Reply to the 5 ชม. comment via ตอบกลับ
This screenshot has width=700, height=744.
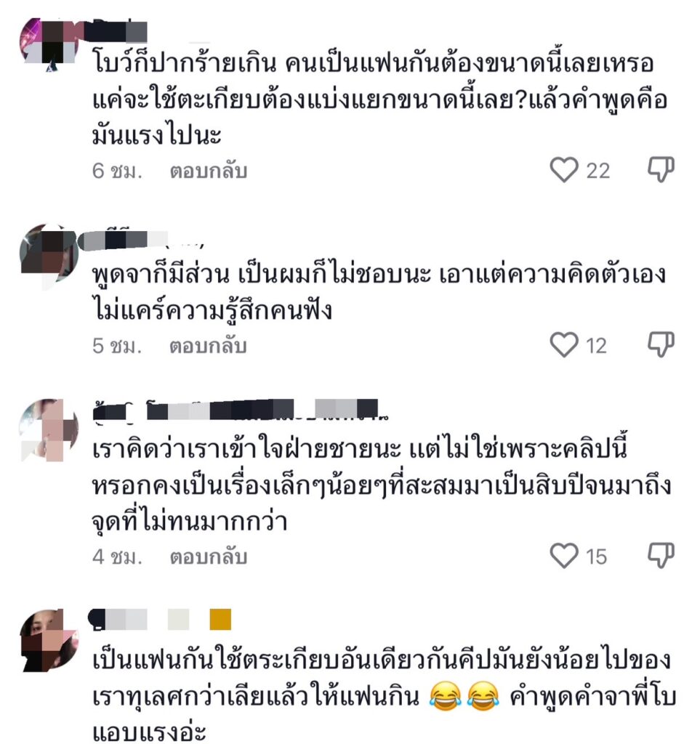(x=209, y=346)
